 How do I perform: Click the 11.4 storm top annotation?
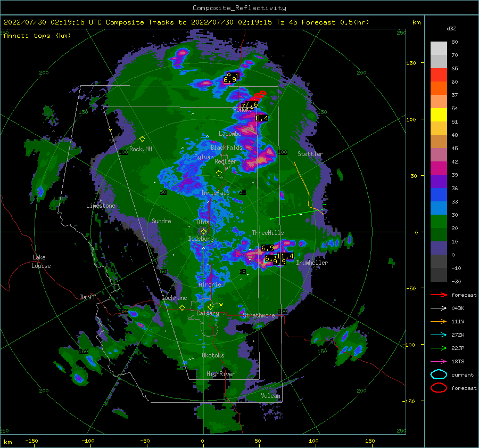point(285,256)
